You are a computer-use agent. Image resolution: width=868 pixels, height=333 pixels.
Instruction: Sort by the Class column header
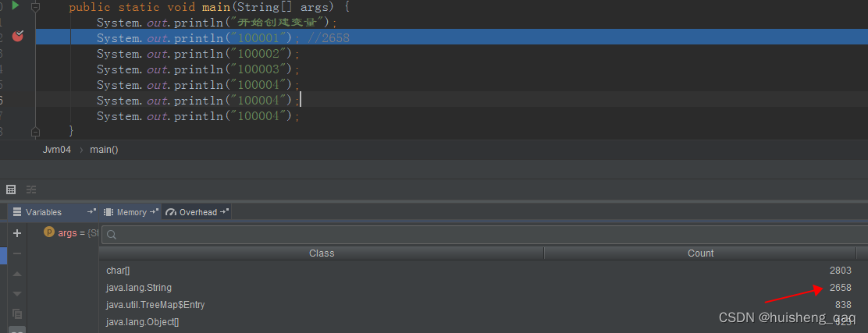(x=321, y=253)
